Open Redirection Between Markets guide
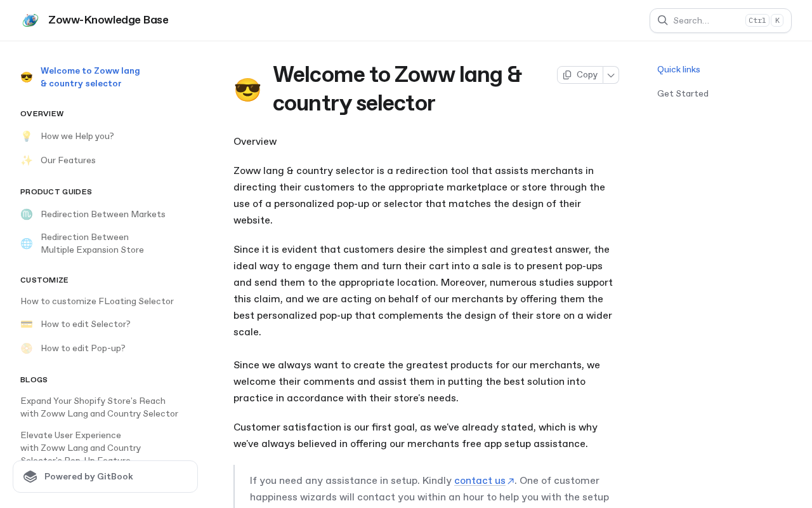 pos(103,215)
